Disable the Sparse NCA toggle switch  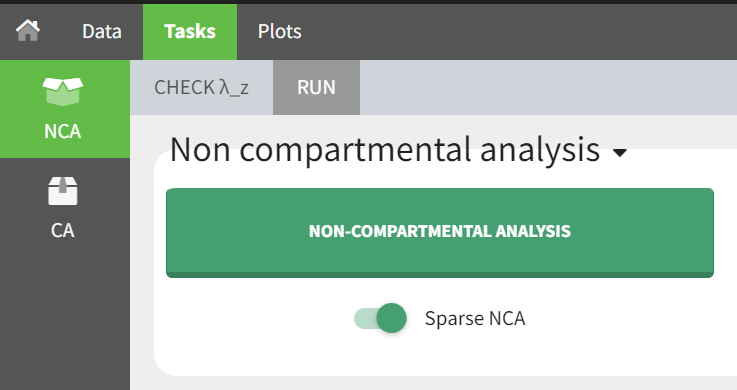click(x=380, y=318)
